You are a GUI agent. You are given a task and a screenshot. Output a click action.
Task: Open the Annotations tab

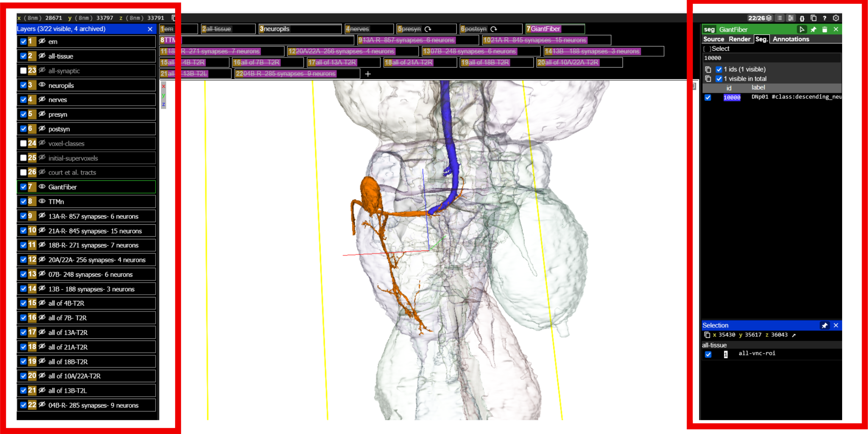click(791, 39)
